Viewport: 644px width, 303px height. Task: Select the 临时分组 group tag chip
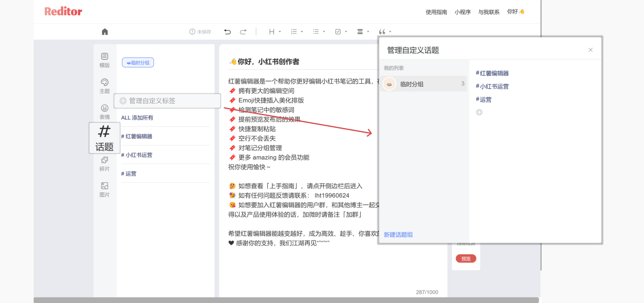coord(138,62)
